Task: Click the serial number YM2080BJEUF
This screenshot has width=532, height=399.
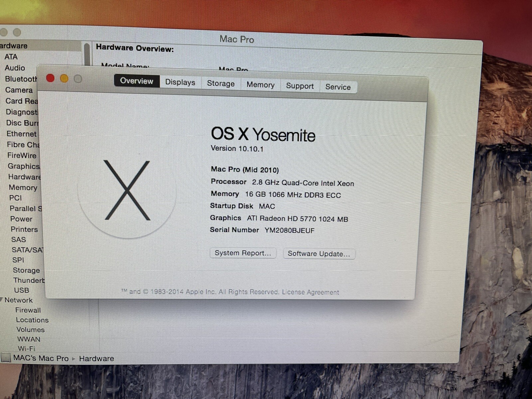Action: coord(290,230)
